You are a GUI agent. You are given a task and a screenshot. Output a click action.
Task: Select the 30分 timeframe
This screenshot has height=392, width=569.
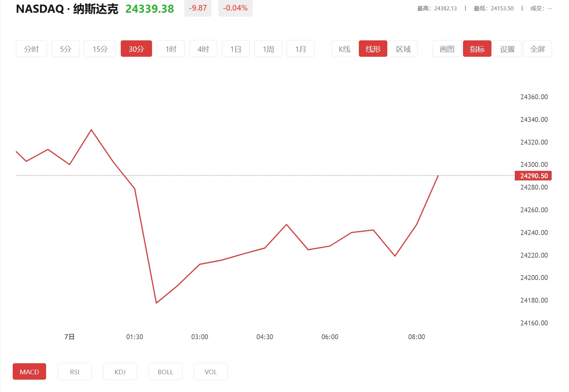(136, 49)
